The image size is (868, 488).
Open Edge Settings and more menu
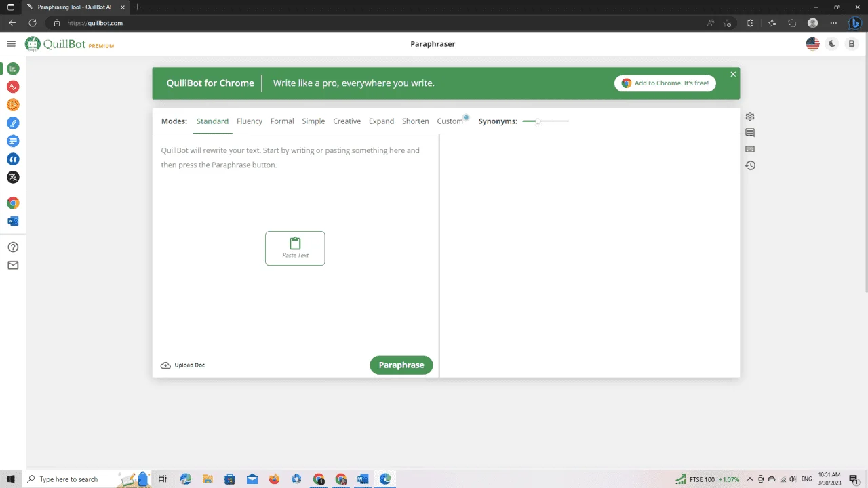(833, 23)
